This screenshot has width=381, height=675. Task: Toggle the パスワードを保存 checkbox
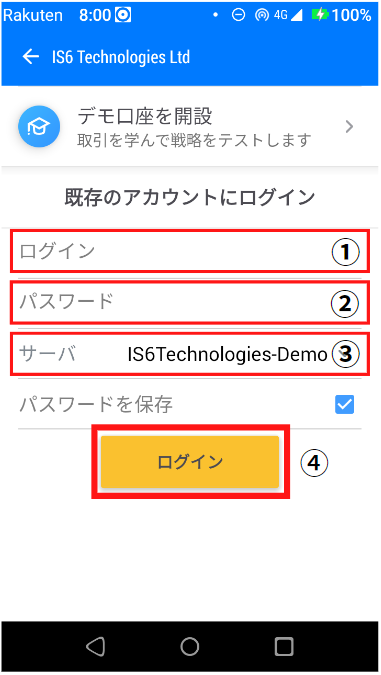tap(344, 405)
